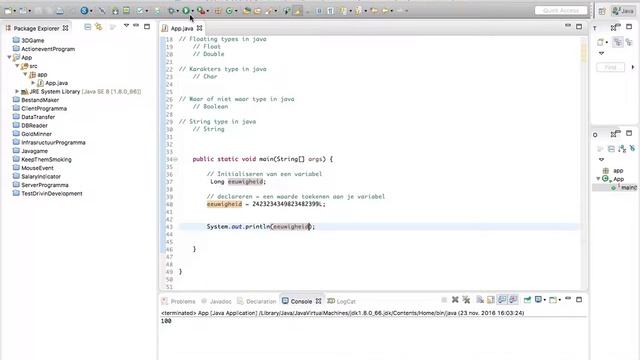Screen dimensions: 640x360
Task: Click the blue Skype-style S toolbar icon
Action: pos(84,11)
